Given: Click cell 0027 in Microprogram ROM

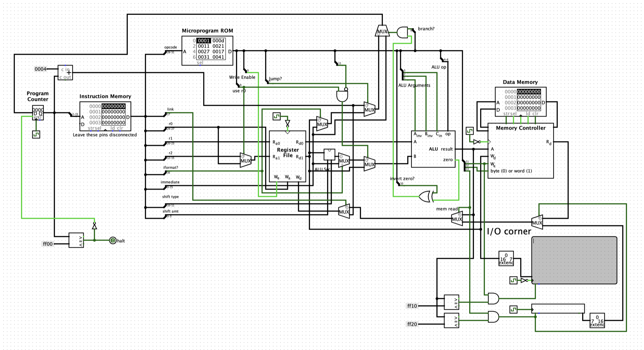Looking at the screenshot, I should (204, 52).
